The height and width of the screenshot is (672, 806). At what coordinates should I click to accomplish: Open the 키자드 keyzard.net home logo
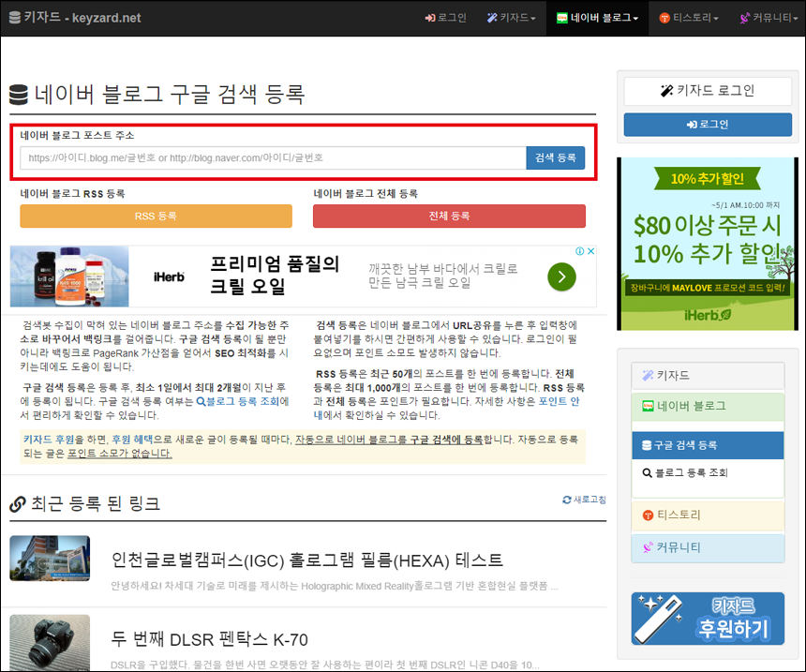coord(75,18)
